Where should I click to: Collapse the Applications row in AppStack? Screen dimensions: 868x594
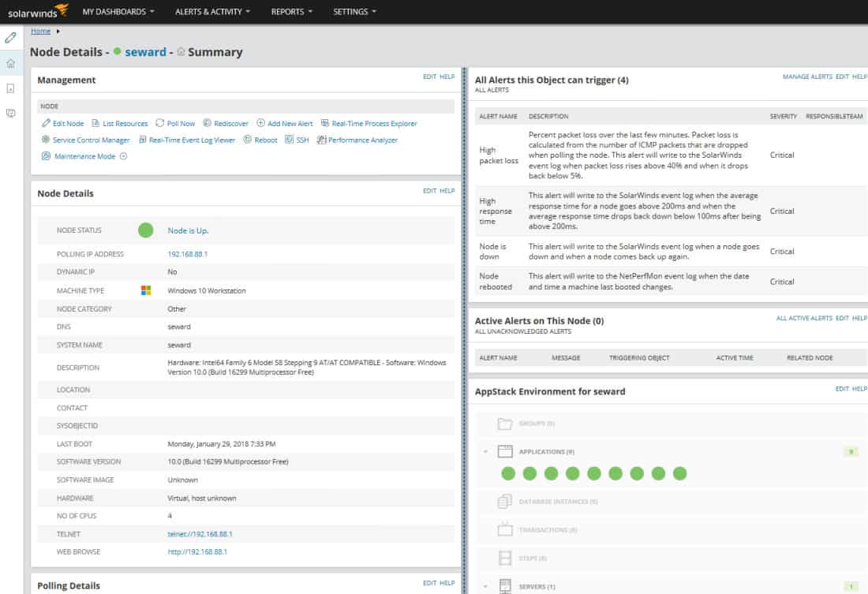485,452
